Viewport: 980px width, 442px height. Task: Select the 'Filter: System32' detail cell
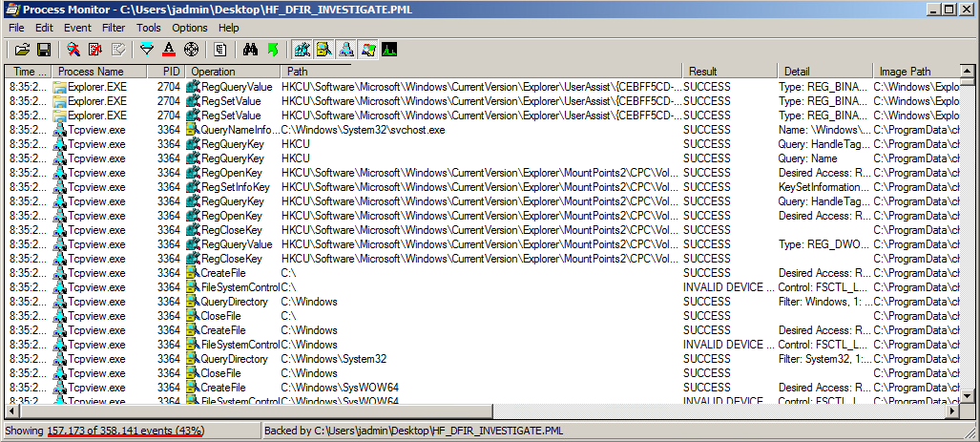click(x=824, y=359)
